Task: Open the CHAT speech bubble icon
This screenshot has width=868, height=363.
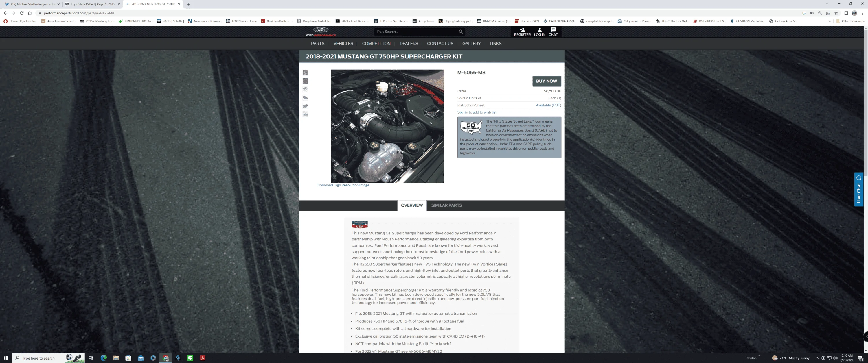Action: (x=553, y=30)
